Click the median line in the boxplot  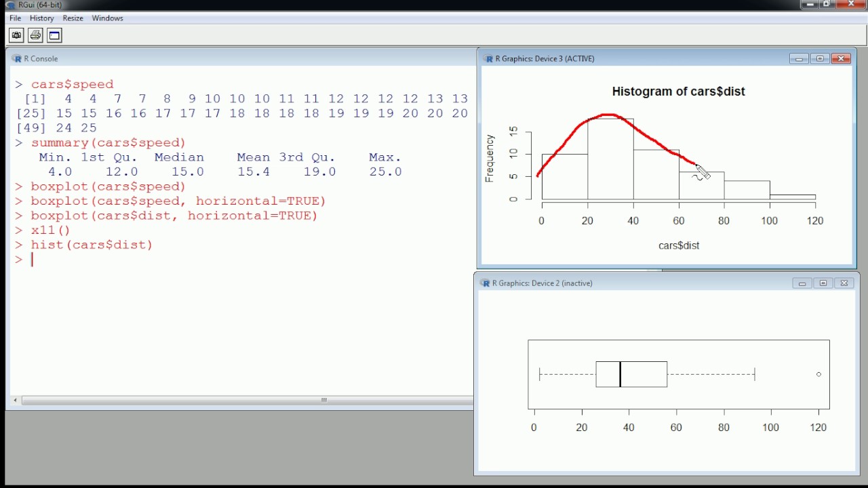coord(620,374)
